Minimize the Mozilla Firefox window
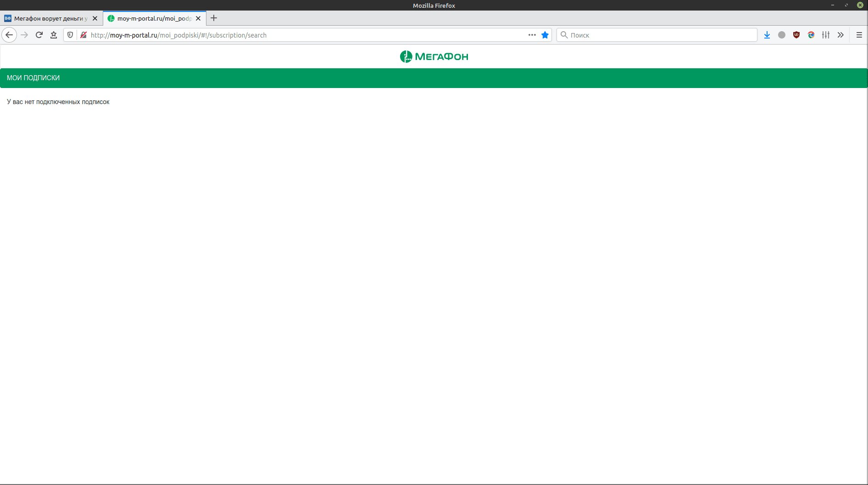868x485 pixels. (833, 5)
